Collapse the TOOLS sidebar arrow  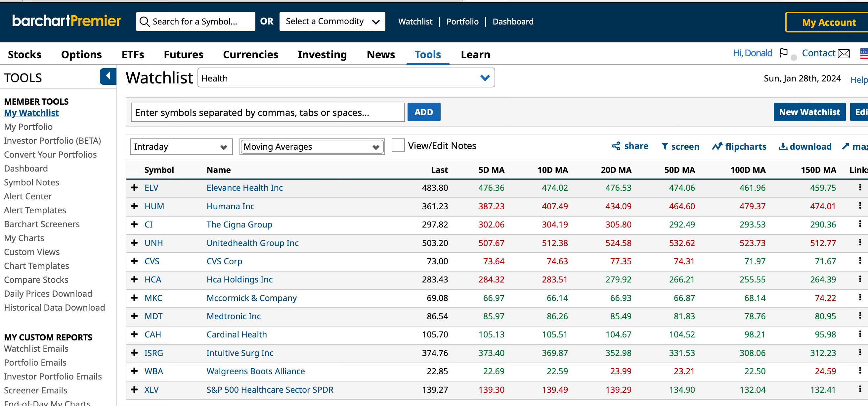[x=108, y=76]
